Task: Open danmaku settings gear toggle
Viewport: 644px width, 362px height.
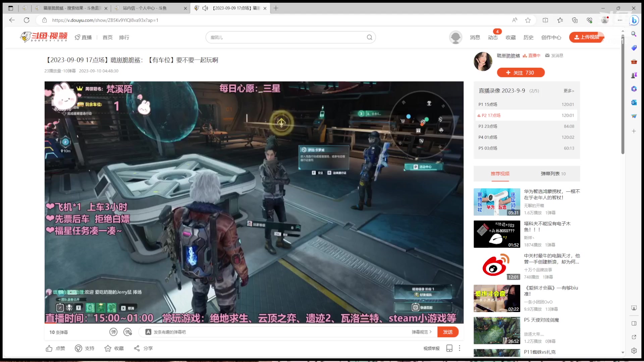Action: pyautogui.click(x=128, y=332)
